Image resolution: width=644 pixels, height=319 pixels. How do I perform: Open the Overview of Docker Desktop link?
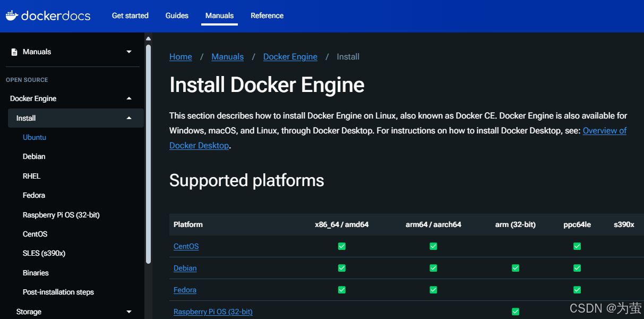pyautogui.click(x=605, y=130)
